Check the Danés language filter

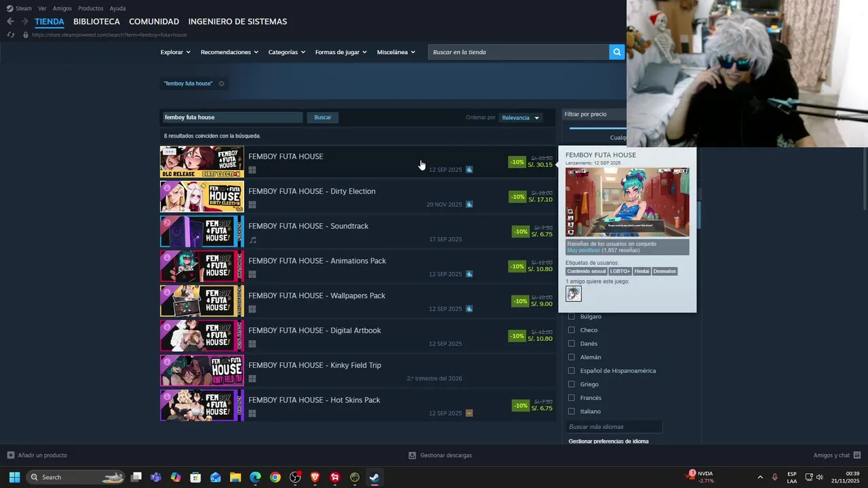[x=571, y=344]
